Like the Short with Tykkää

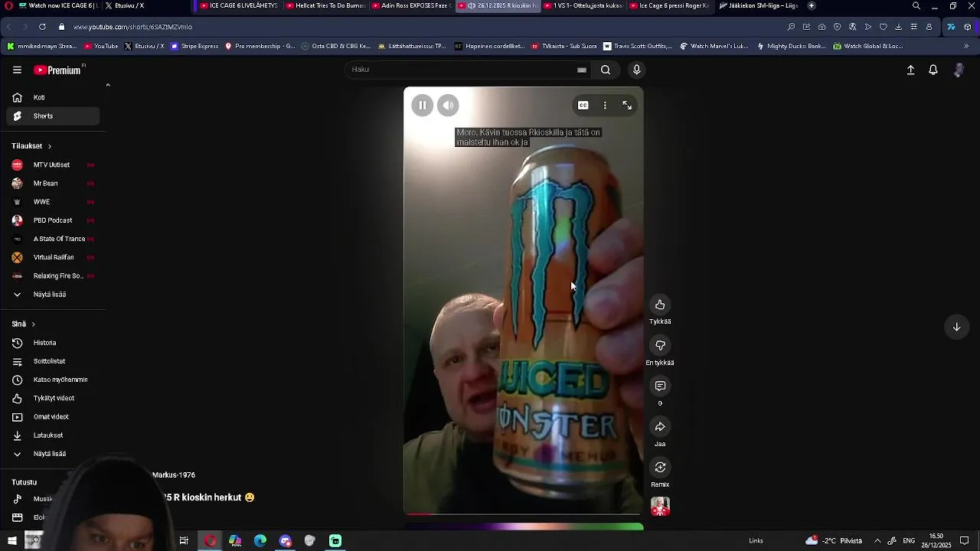pyautogui.click(x=660, y=305)
